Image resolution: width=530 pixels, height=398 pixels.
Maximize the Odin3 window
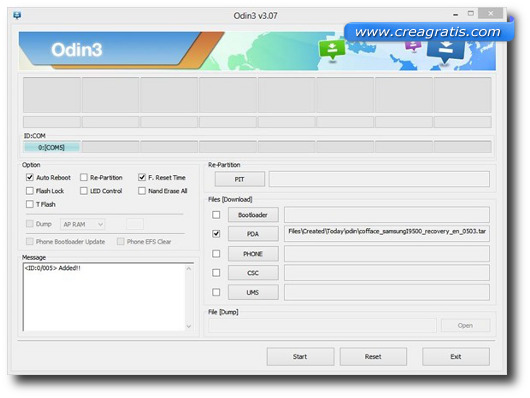click(x=471, y=14)
